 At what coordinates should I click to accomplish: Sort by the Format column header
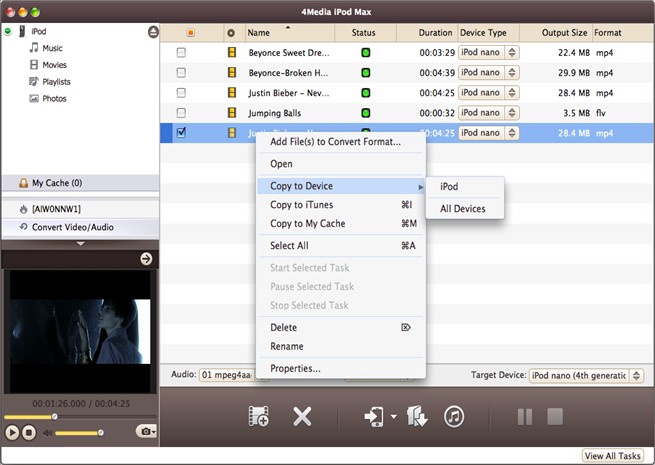click(623, 33)
